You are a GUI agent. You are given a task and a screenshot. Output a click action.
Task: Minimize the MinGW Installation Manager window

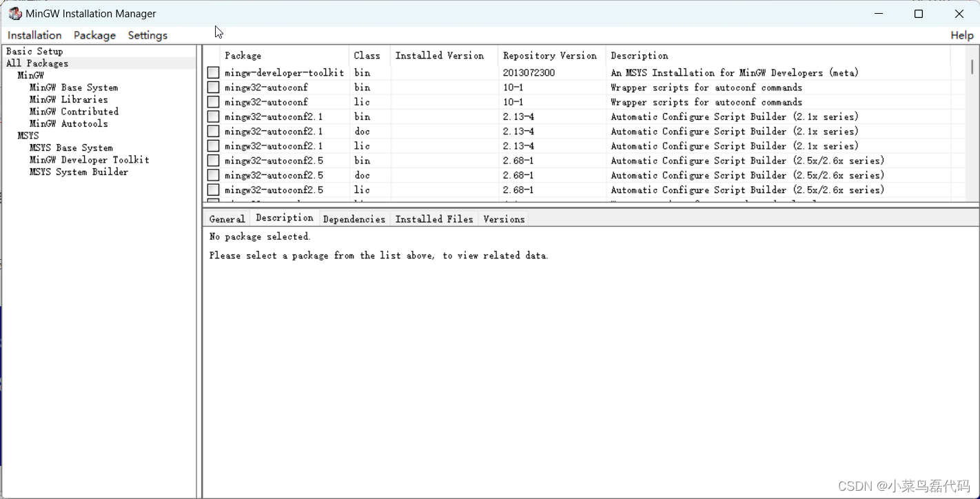pos(879,14)
